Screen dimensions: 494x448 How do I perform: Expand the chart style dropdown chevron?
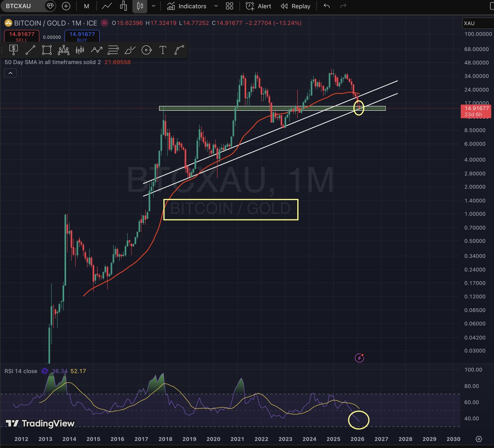154,6
